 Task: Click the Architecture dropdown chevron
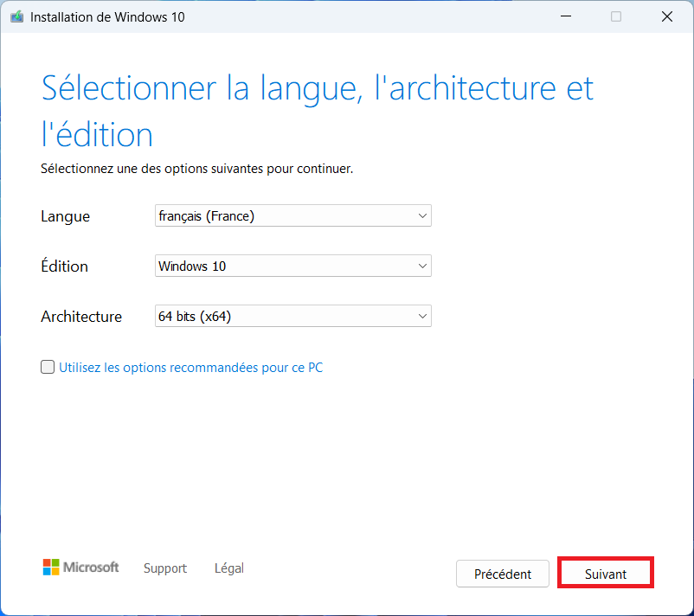[421, 316]
